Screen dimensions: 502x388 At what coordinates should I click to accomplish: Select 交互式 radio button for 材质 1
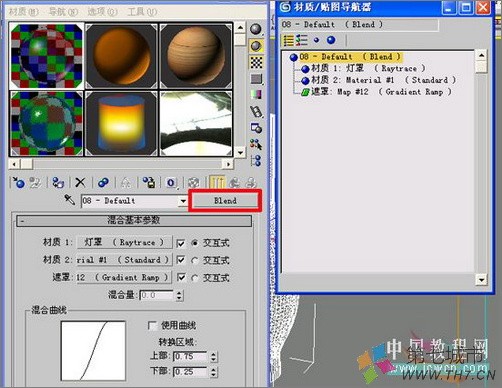195,243
